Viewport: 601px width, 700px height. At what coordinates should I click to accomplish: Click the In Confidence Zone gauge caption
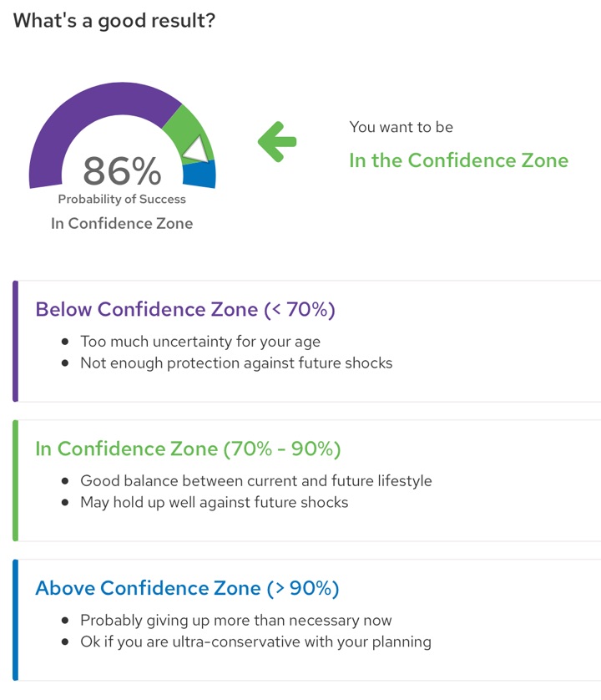click(x=122, y=223)
